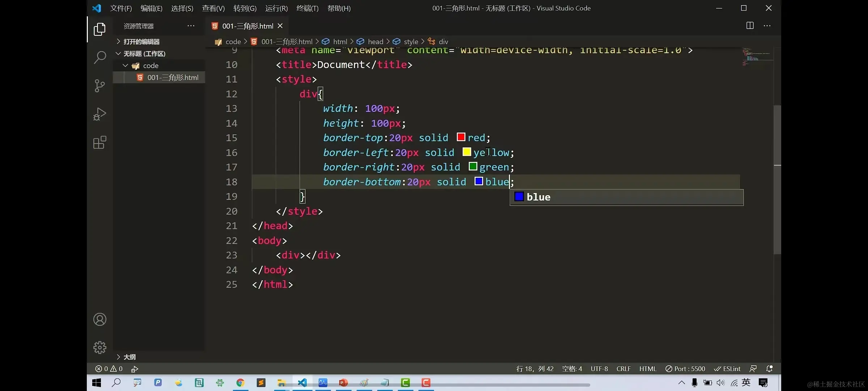Viewport: 868px width, 391px height.
Task: Expand the 打开的编辑器 section
Action: tap(141, 42)
